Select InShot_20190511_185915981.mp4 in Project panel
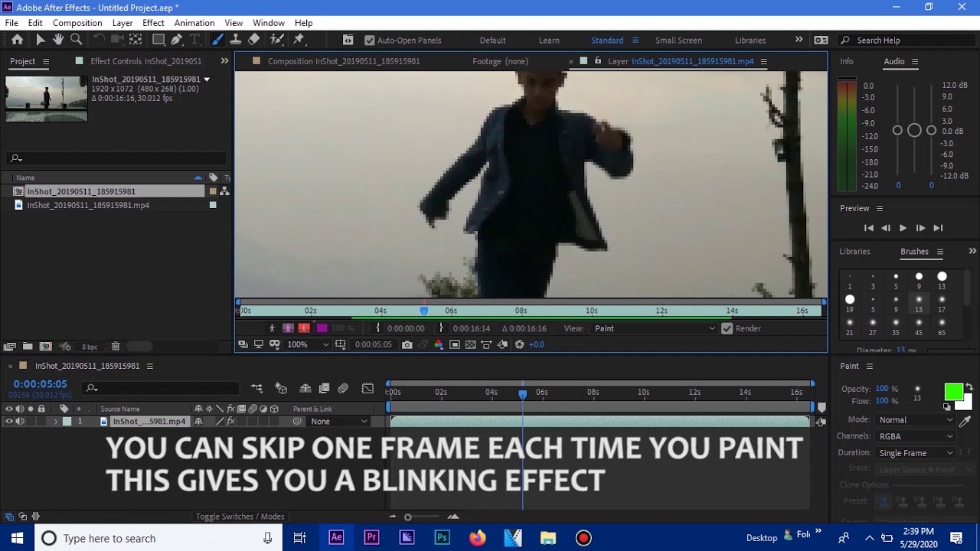The width and height of the screenshot is (980, 551). (88, 205)
